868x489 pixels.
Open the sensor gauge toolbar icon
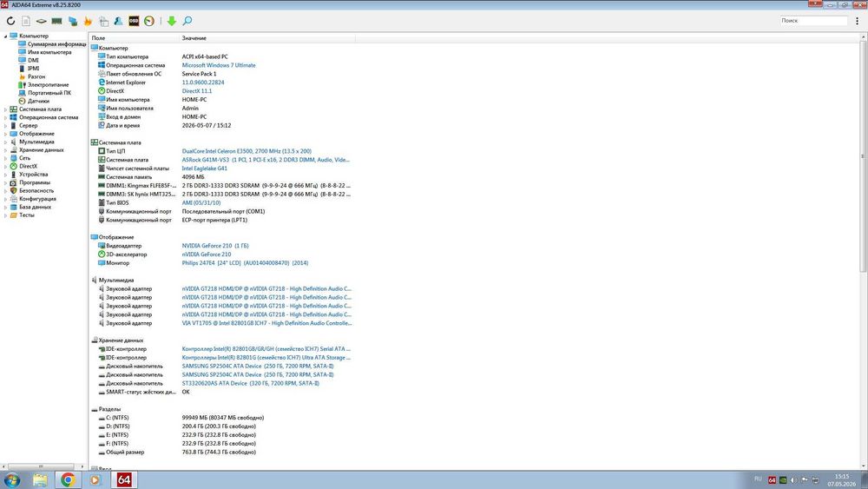149,21
